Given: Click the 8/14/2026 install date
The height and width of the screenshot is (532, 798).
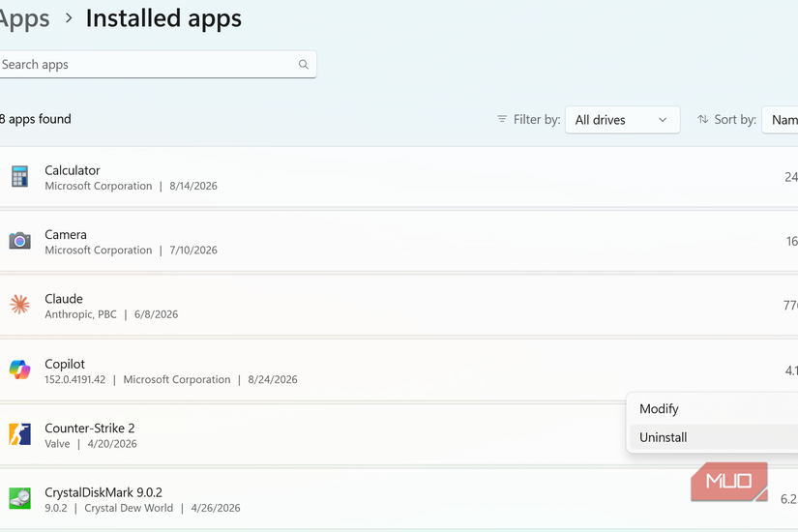Looking at the screenshot, I should (x=193, y=187).
